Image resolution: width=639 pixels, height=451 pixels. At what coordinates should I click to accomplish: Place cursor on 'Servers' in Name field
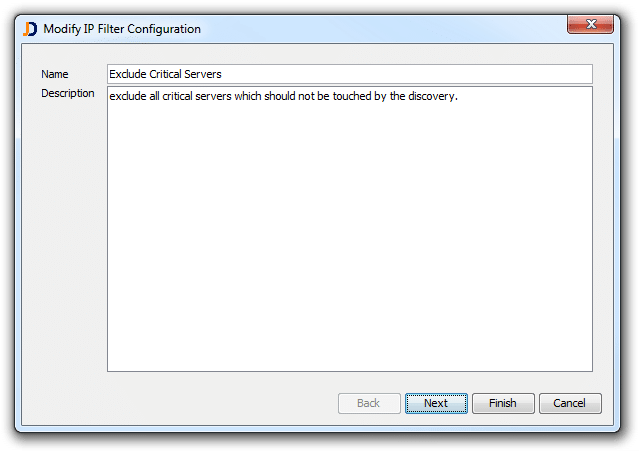pyautogui.click(x=203, y=74)
